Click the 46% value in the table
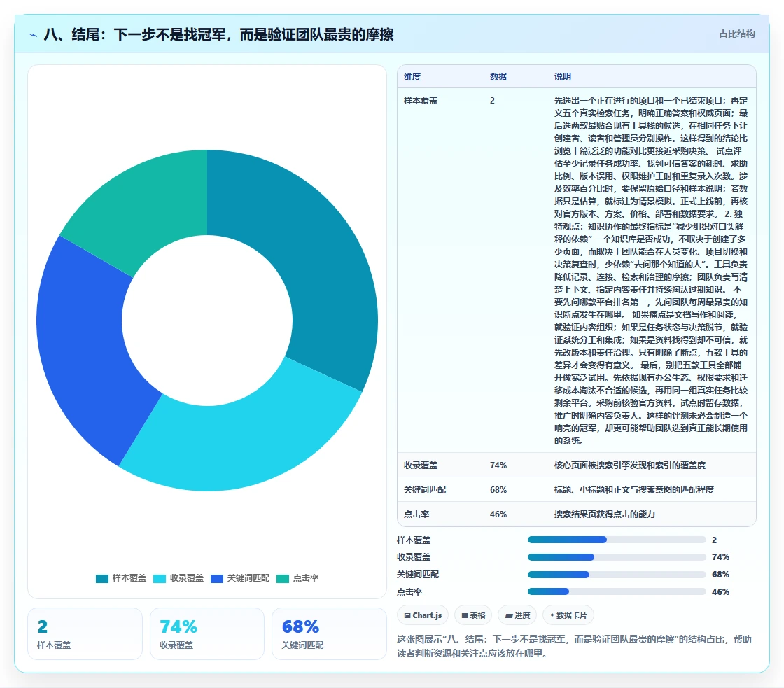The width and height of the screenshot is (784, 688). [498, 514]
